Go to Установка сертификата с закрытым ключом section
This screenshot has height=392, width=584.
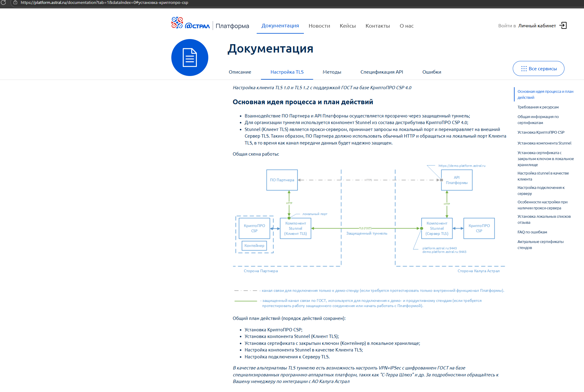coord(546,159)
